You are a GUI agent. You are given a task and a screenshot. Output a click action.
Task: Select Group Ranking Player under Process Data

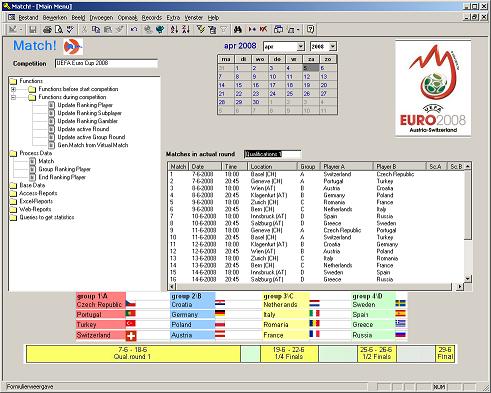tap(64, 169)
